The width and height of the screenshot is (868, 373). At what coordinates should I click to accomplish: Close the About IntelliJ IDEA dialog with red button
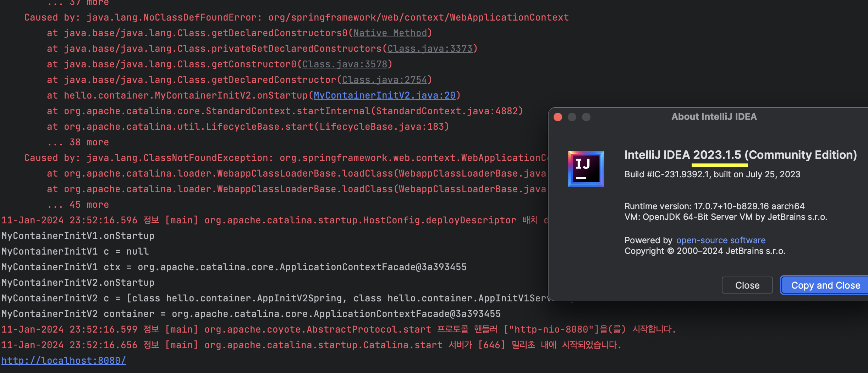point(558,117)
